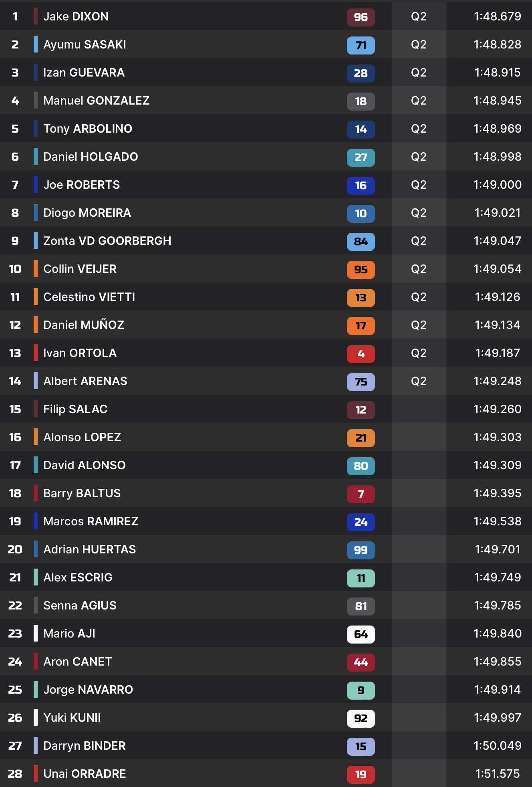
Task: Select Unai Orradre's red 19 badge
Action: click(361, 775)
